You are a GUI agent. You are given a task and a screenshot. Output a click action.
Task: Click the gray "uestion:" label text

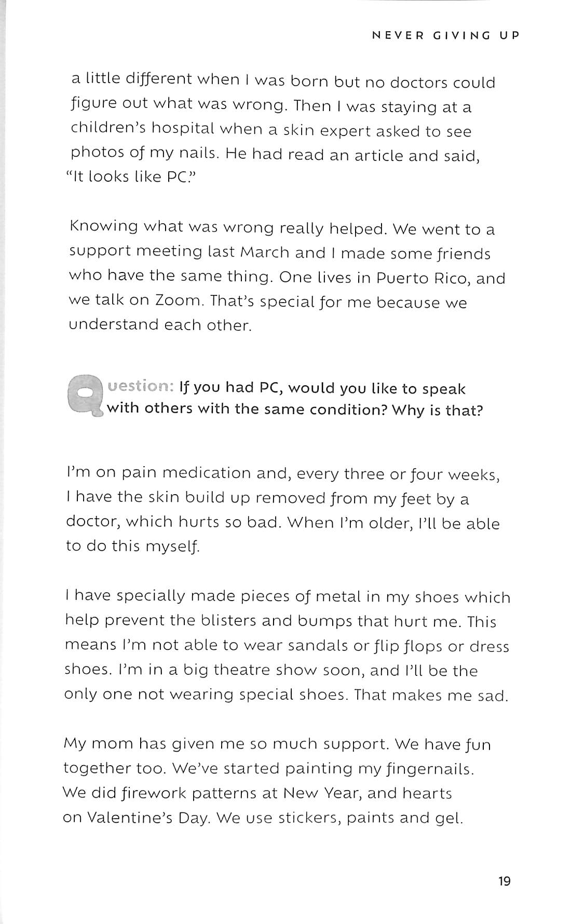[x=141, y=387]
